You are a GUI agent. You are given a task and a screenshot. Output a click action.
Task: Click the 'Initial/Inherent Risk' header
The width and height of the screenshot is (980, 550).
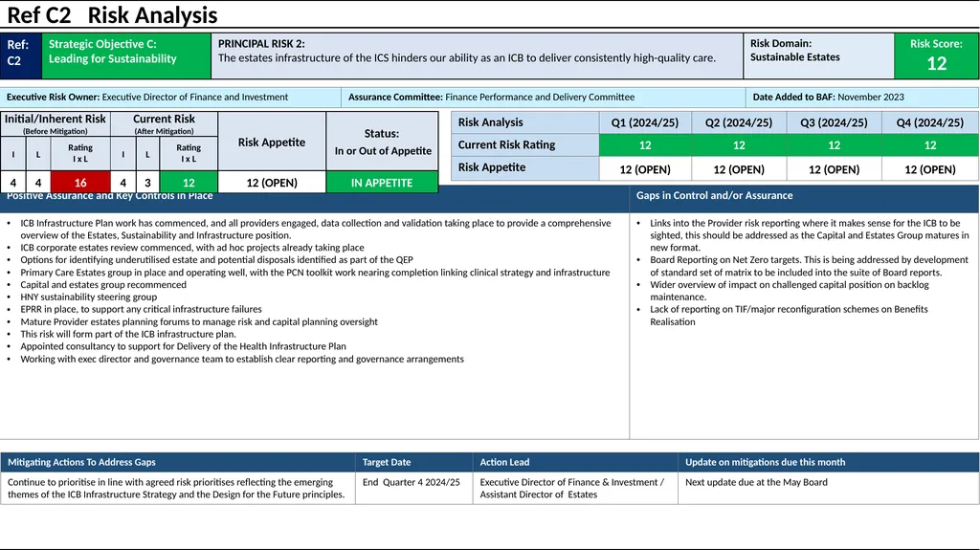pyautogui.click(x=56, y=123)
